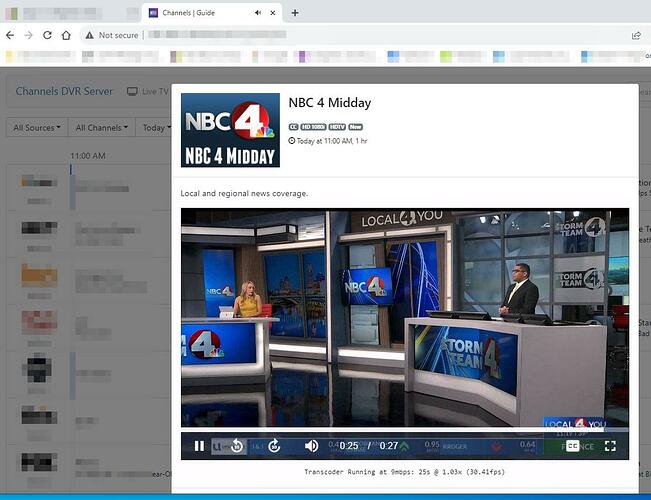Image resolution: width=651 pixels, height=500 pixels.
Task: Click the share page icon
Action: click(636, 35)
